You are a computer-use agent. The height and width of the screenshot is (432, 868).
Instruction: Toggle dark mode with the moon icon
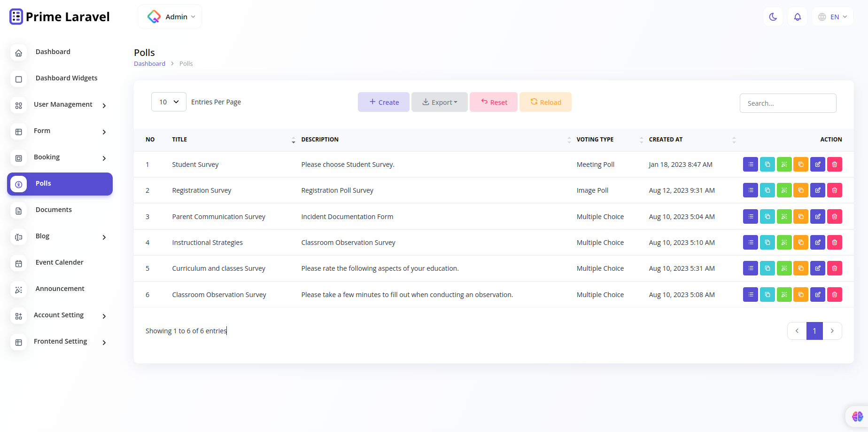(x=773, y=16)
